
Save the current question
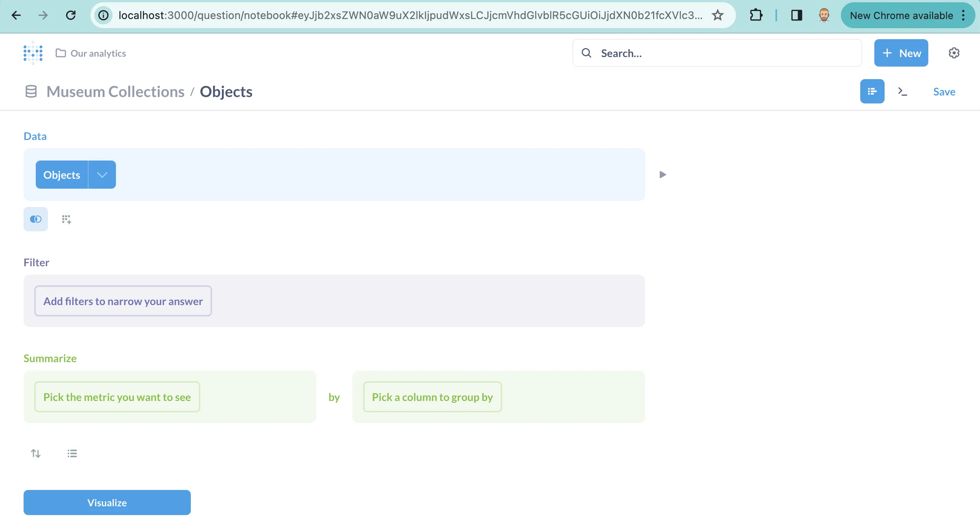click(x=944, y=91)
